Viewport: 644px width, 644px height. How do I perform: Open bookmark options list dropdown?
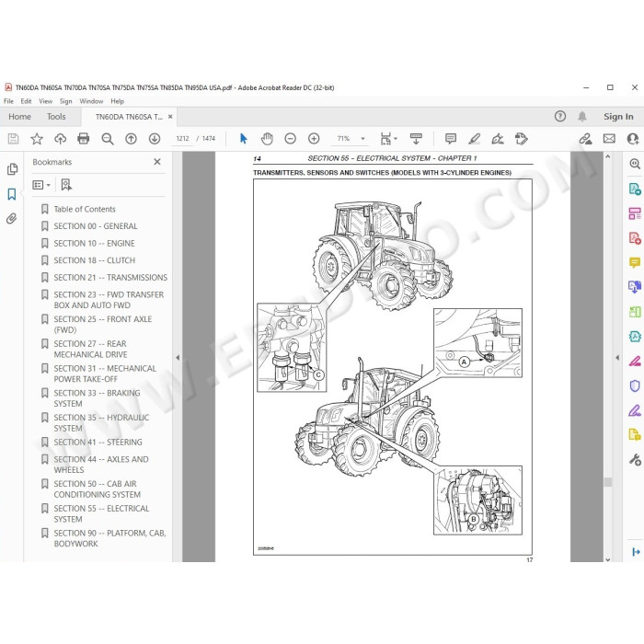point(41,185)
